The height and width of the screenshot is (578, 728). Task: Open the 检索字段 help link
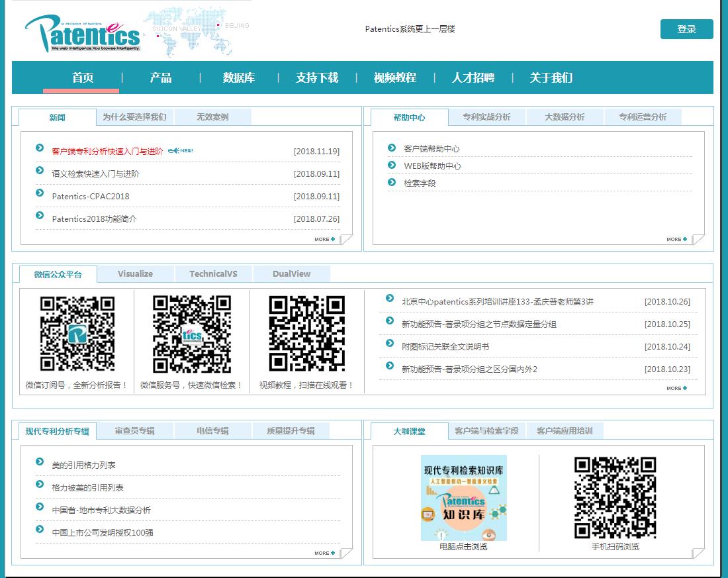[420, 183]
